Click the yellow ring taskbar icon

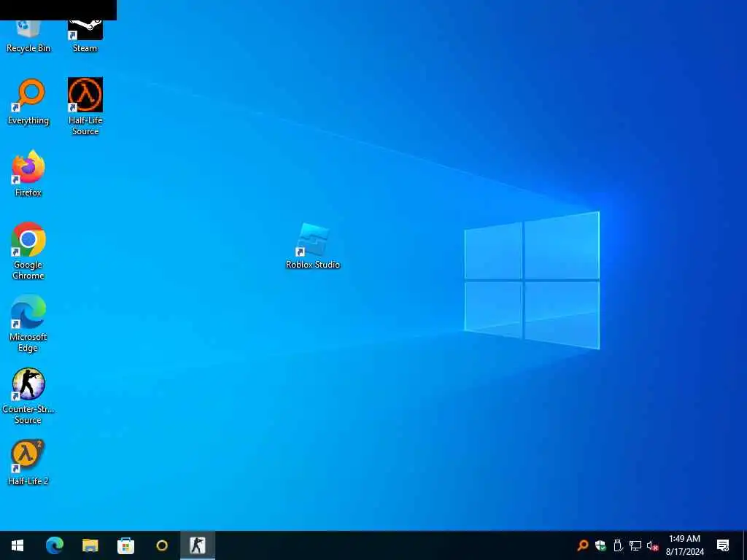(162, 545)
